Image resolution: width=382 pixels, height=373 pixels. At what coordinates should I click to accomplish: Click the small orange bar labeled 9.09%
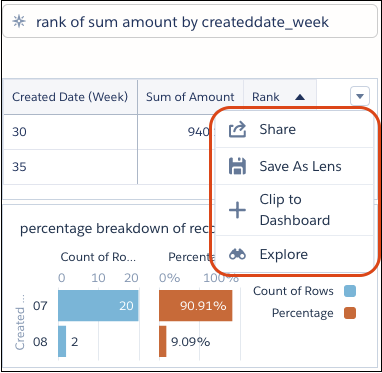(163, 341)
